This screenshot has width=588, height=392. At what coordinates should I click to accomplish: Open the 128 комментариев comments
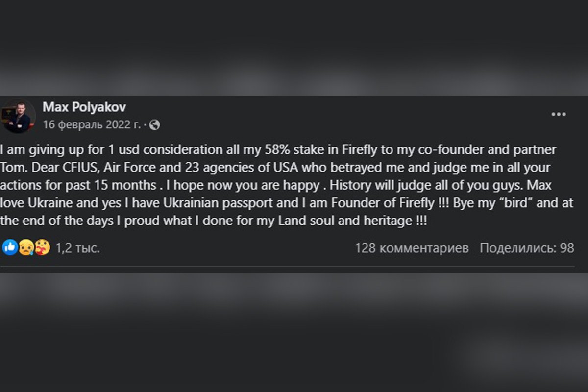pyautogui.click(x=412, y=248)
